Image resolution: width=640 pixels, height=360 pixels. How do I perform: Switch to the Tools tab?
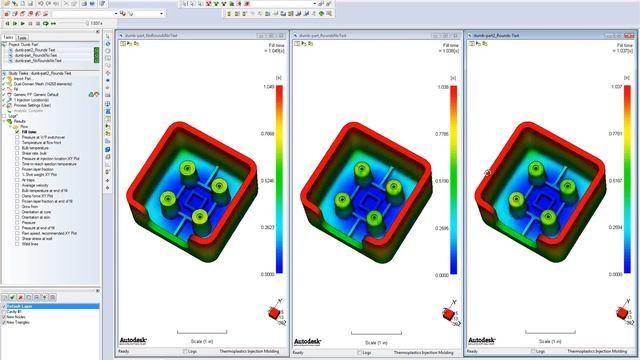pos(22,38)
